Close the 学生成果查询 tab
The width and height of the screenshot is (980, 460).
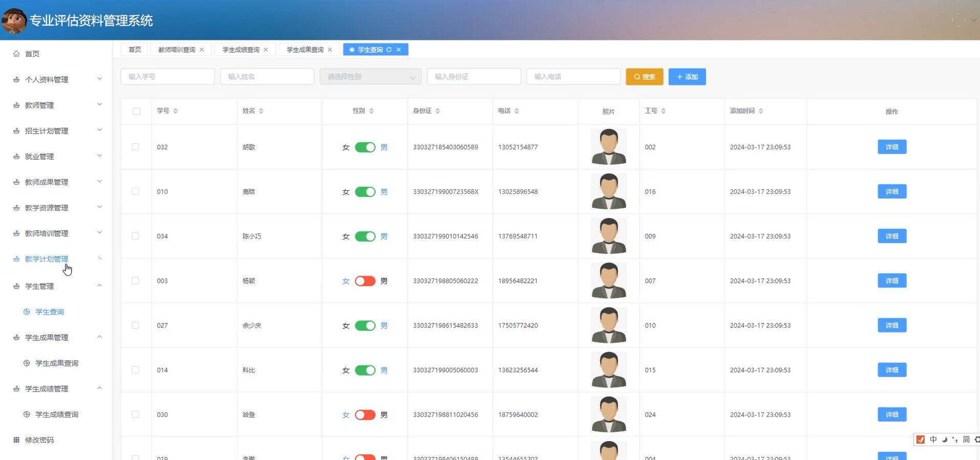(x=330, y=50)
